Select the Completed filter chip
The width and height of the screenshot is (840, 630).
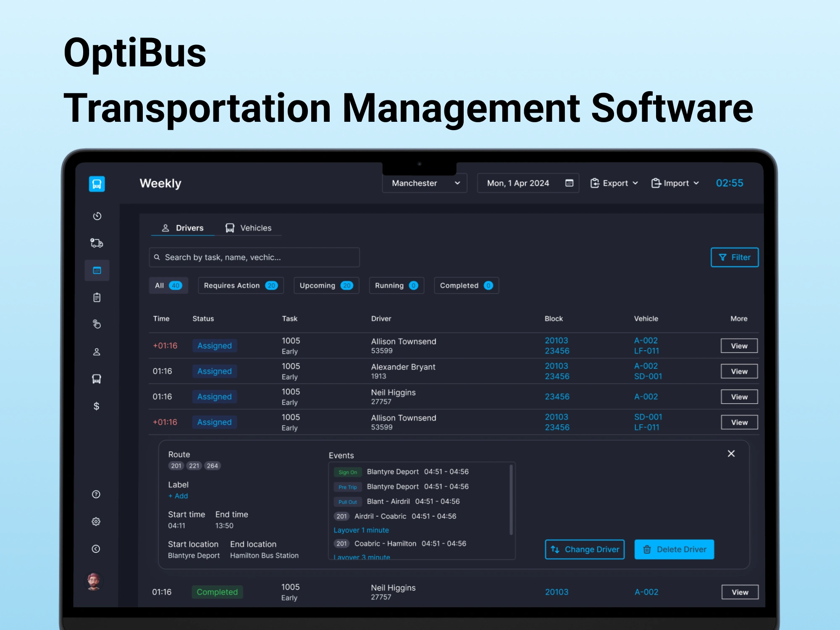(x=466, y=286)
